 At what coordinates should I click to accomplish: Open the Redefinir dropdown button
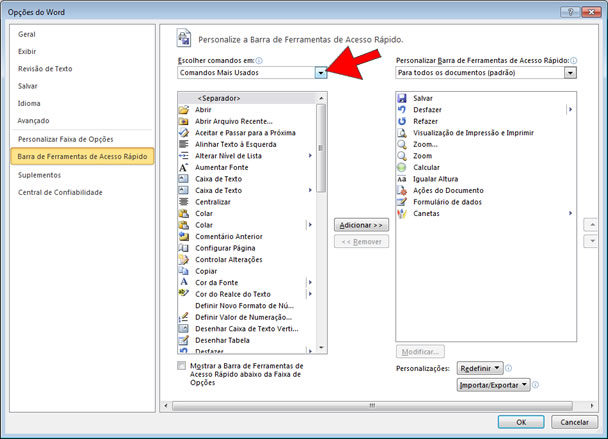tap(480, 368)
